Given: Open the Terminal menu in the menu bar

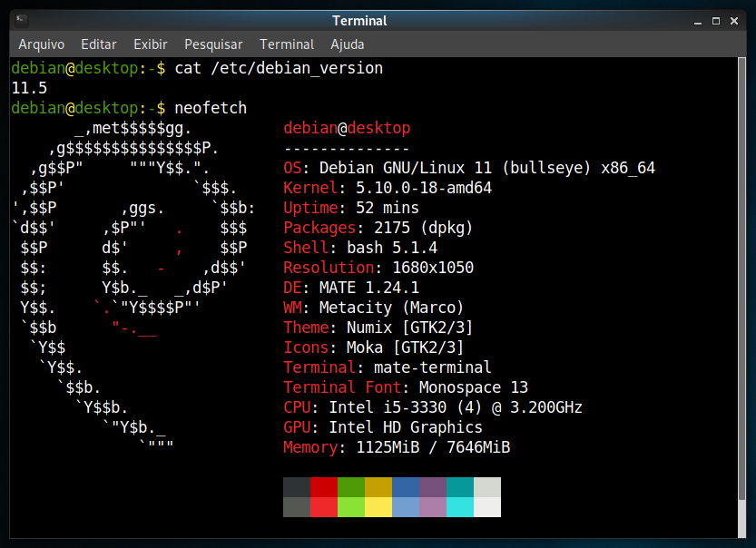Looking at the screenshot, I should [287, 44].
